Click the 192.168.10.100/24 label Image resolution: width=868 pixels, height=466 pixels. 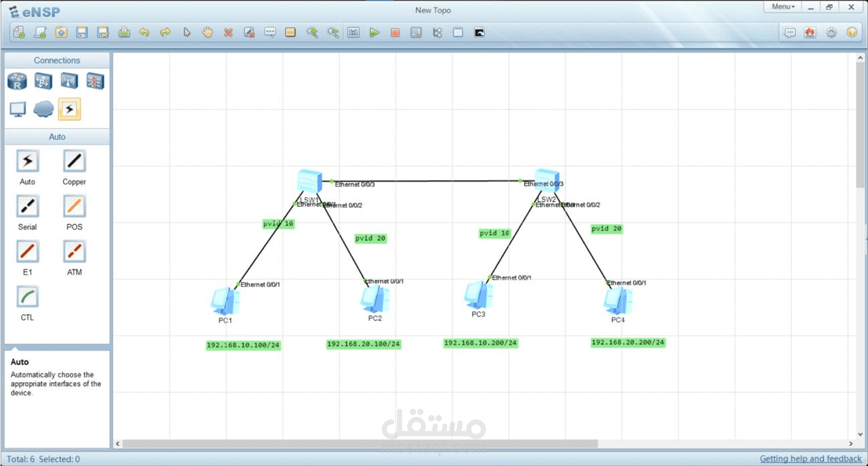tap(244, 345)
